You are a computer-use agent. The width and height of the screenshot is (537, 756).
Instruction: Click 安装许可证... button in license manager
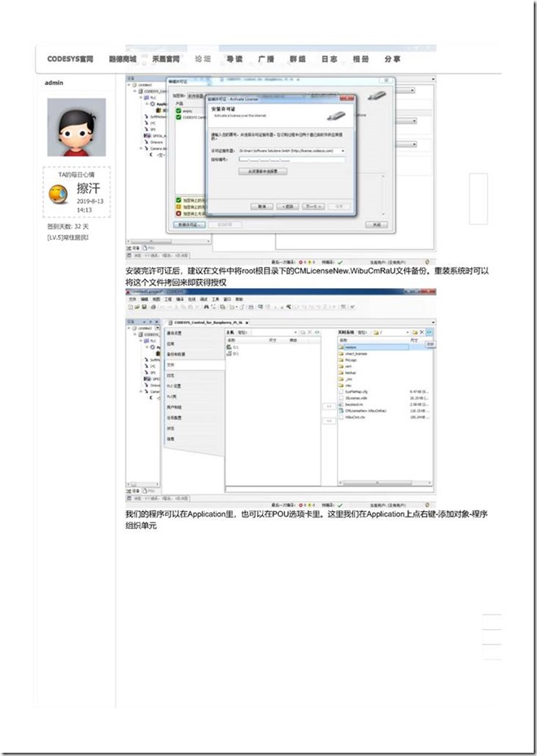click(x=190, y=225)
